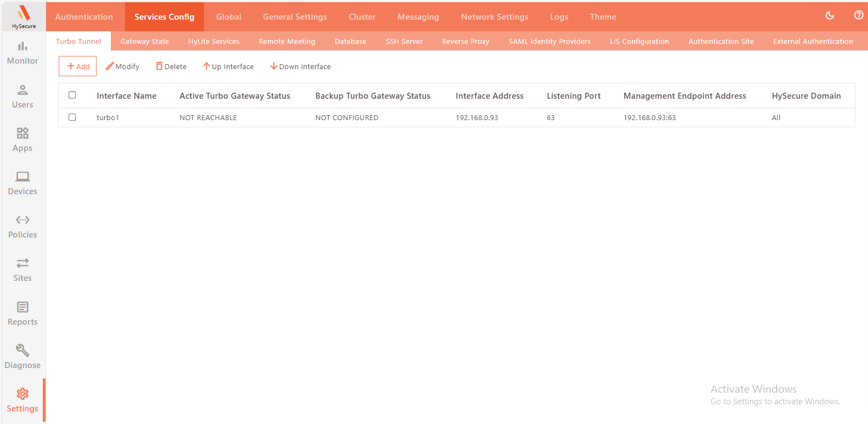Open the Sites sidebar icon
Image resolution: width=868 pixels, height=424 pixels.
click(22, 270)
